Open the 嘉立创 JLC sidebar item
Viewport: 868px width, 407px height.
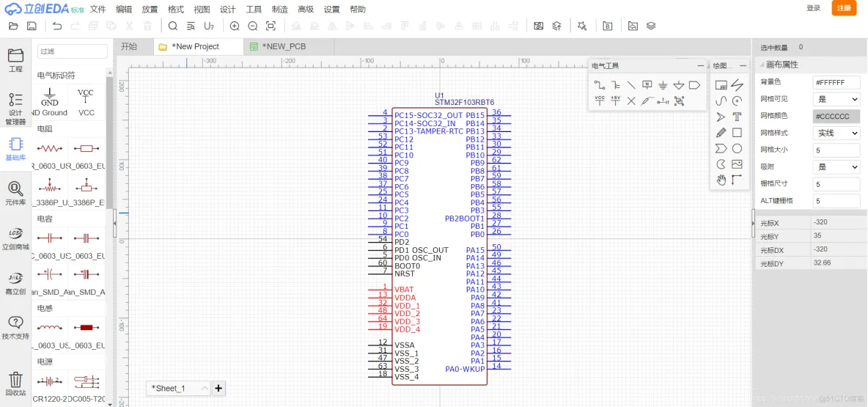[x=15, y=282]
